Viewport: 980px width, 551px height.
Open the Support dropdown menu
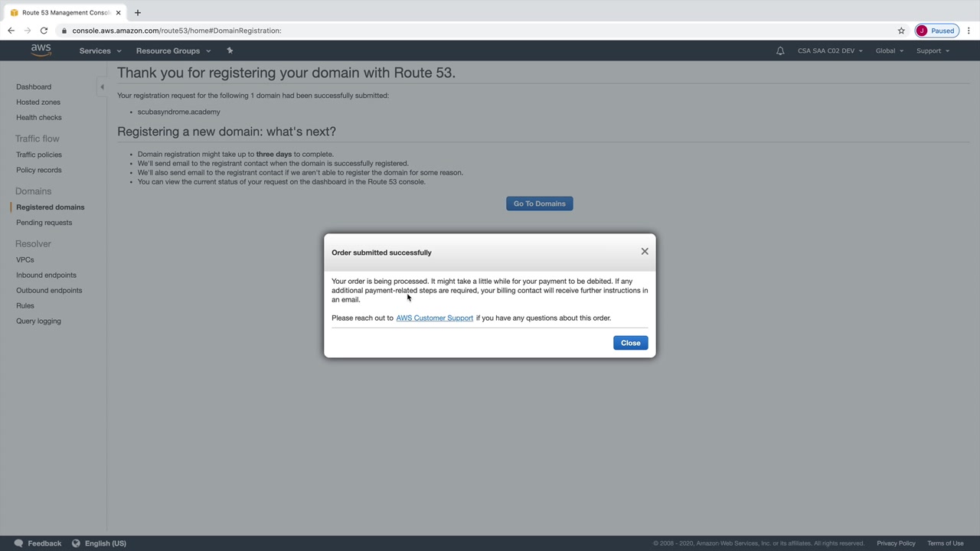933,51
